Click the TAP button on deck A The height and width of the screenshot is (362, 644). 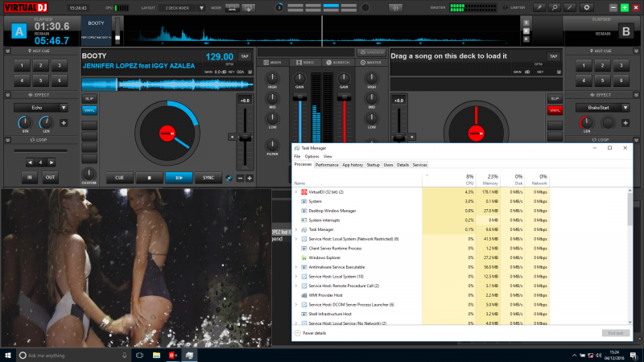(245, 56)
